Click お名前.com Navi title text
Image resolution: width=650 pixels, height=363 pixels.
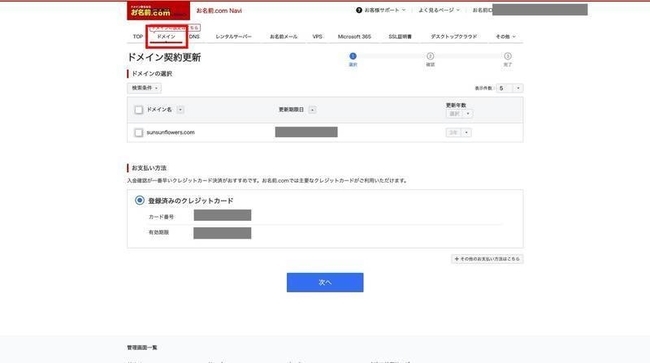click(219, 11)
